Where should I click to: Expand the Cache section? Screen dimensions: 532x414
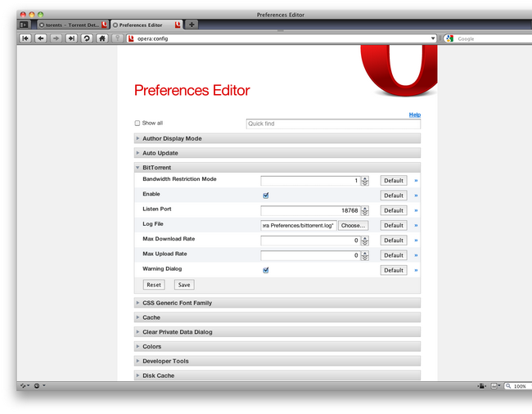coord(277,317)
